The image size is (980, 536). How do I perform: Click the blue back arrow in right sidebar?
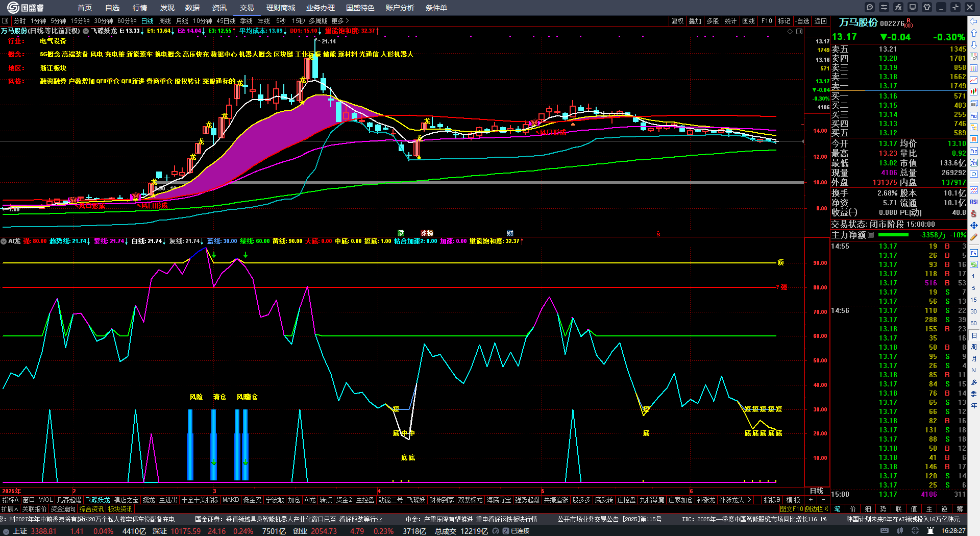point(974,21)
